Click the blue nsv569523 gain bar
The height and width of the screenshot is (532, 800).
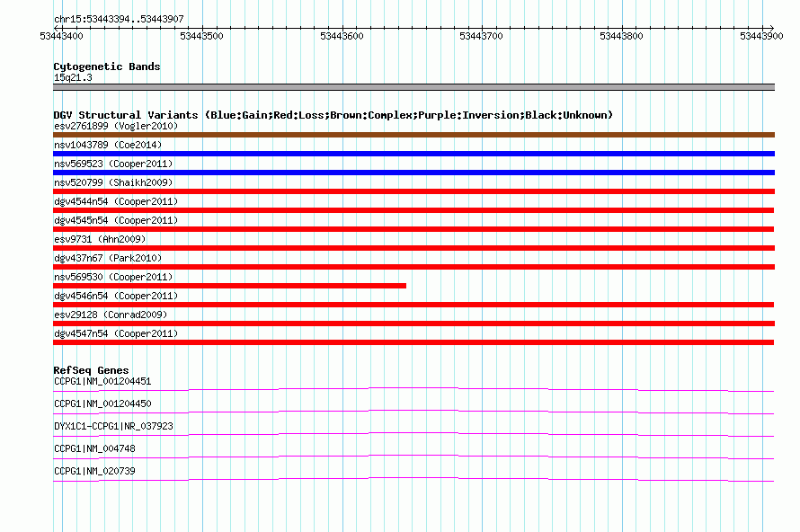coord(413,173)
